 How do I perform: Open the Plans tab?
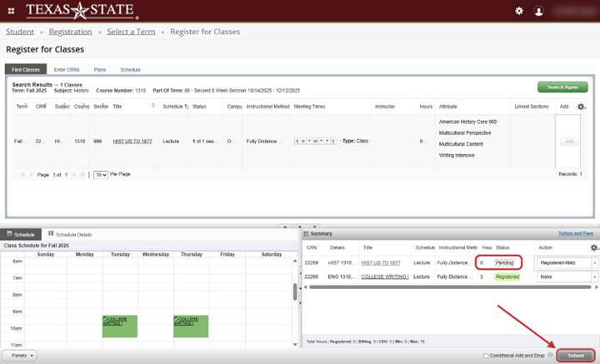(100, 69)
